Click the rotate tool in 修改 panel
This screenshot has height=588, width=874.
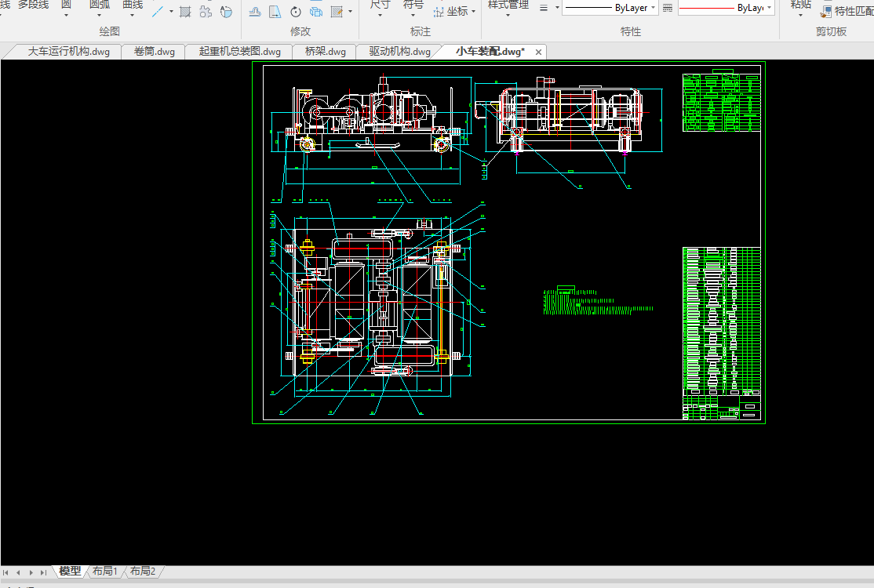(296, 12)
